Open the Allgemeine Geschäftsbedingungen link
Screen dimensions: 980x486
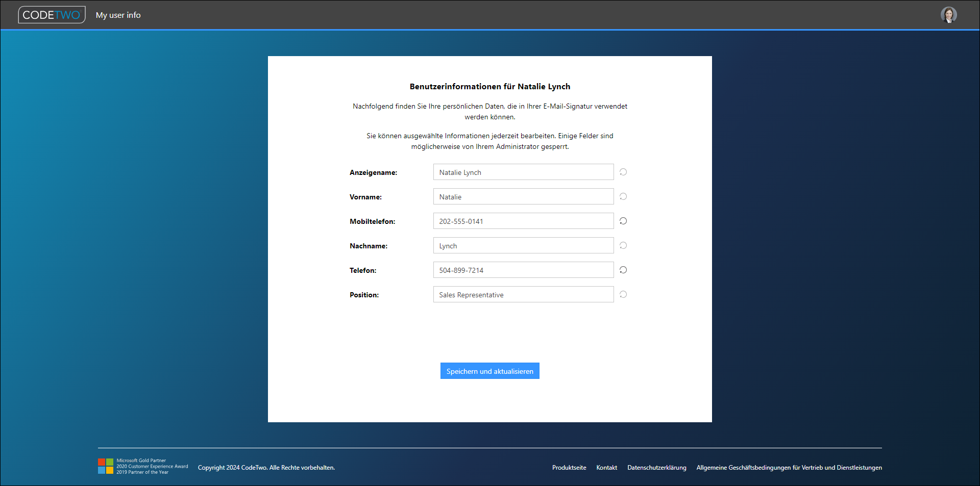click(789, 468)
